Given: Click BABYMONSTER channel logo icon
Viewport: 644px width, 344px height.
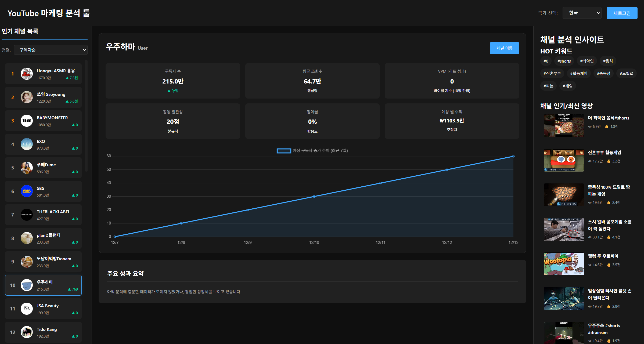Looking at the screenshot, I should pos(27,121).
